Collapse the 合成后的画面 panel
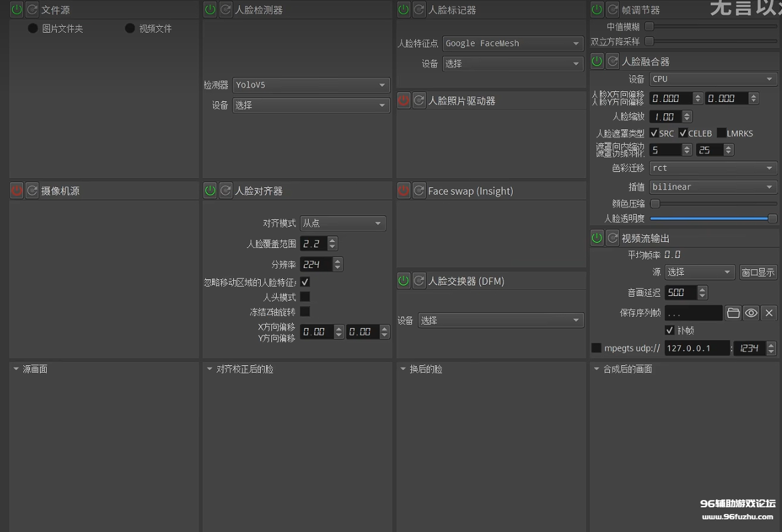 [596, 369]
